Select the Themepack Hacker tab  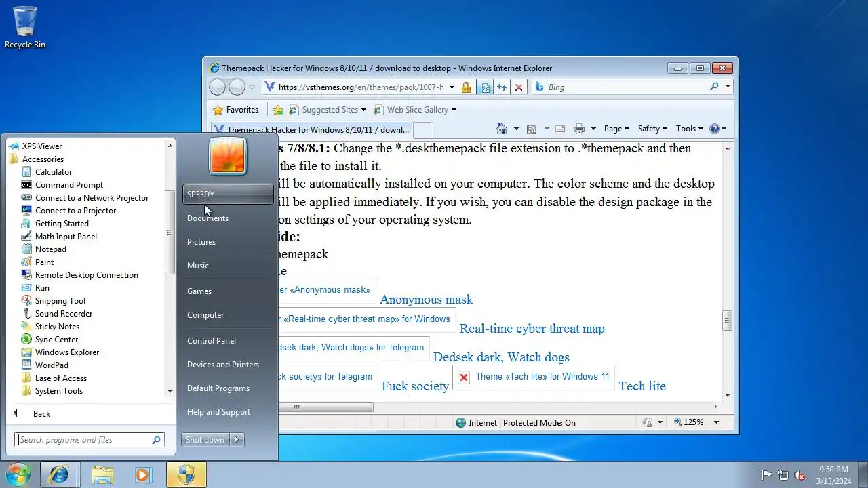click(x=311, y=129)
